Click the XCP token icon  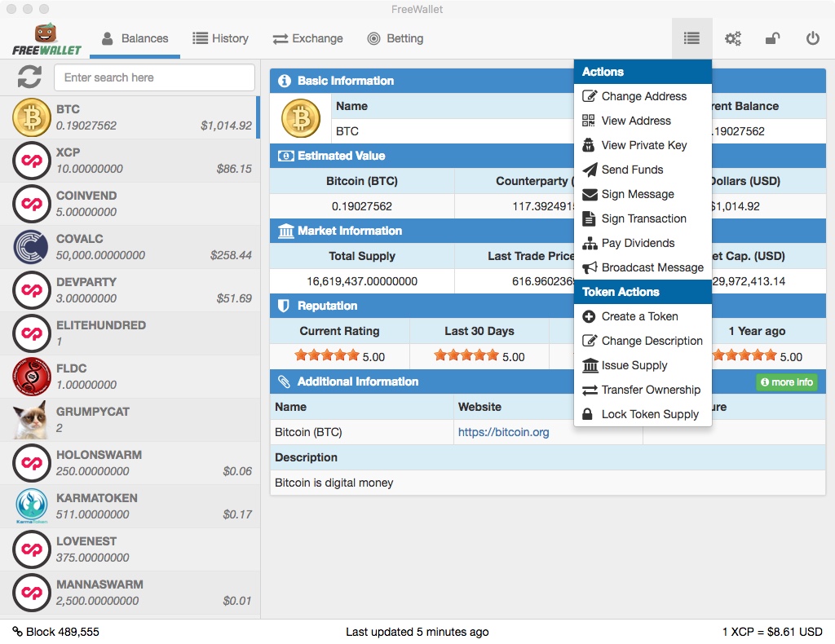pos(31,161)
